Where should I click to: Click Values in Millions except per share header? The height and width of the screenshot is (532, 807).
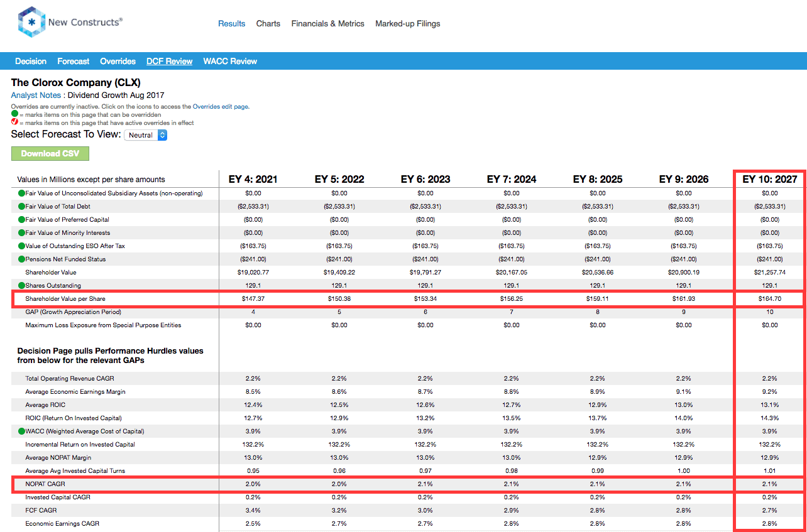coord(91,180)
